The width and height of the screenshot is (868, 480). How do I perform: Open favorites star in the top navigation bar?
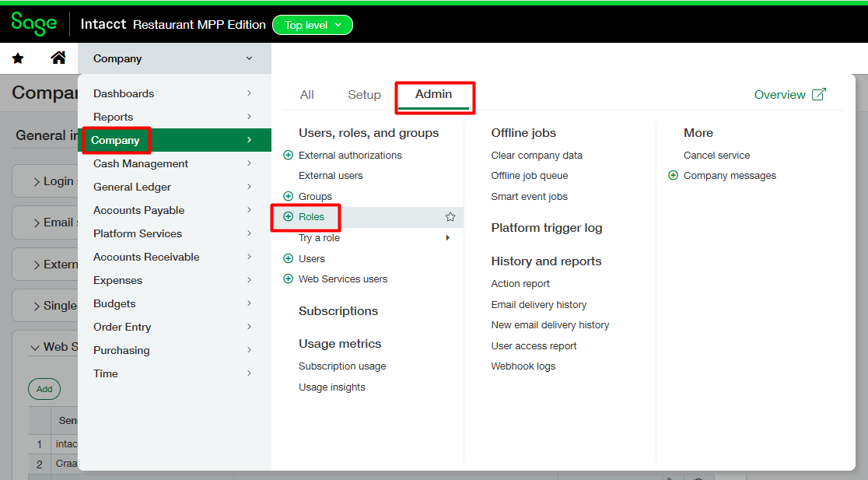tap(18, 58)
